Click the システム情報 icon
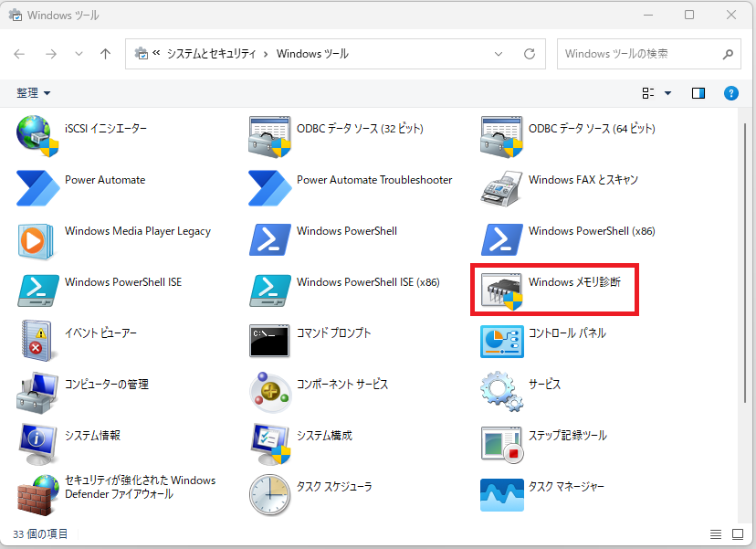 pyautogui.click(x=37, y=444)
